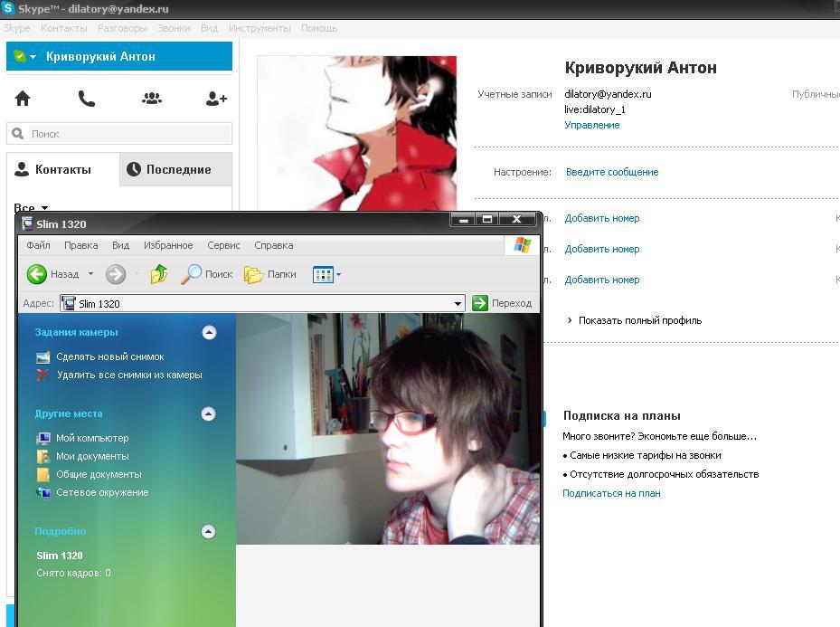Viewport: 840px width, 627px height.
Task: Create a group with the people icon
Action: [x=152, y=98]
